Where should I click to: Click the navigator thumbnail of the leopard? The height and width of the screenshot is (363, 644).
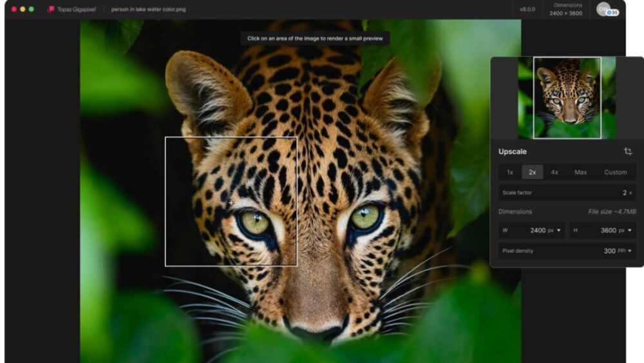(x=567, y=97)
